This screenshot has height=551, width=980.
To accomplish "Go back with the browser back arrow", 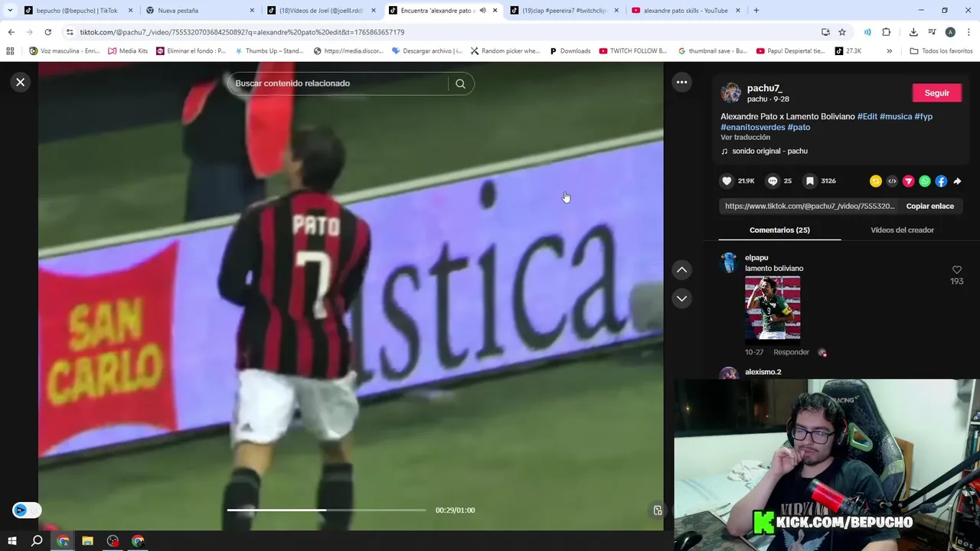I will coord(11,32).
